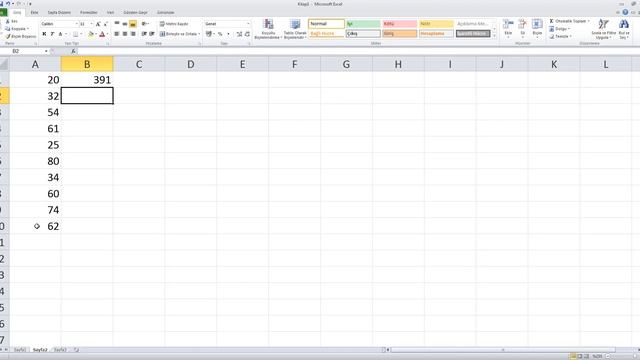Viewport: 640px width, 360px height.
Task: Apply the Normal cell style
Action: pyautogui.click(x=326, y=24)
